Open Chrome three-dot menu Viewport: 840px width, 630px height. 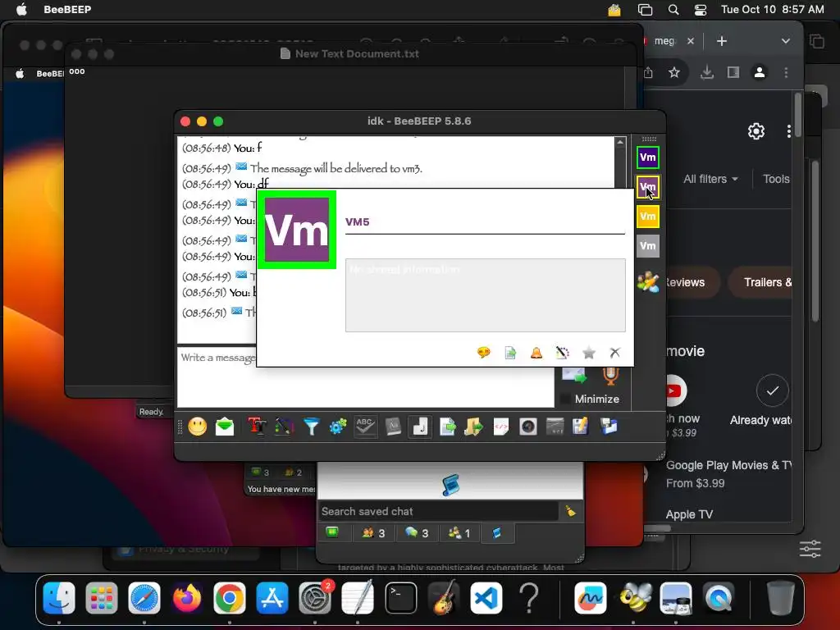[x=786, y=72]
